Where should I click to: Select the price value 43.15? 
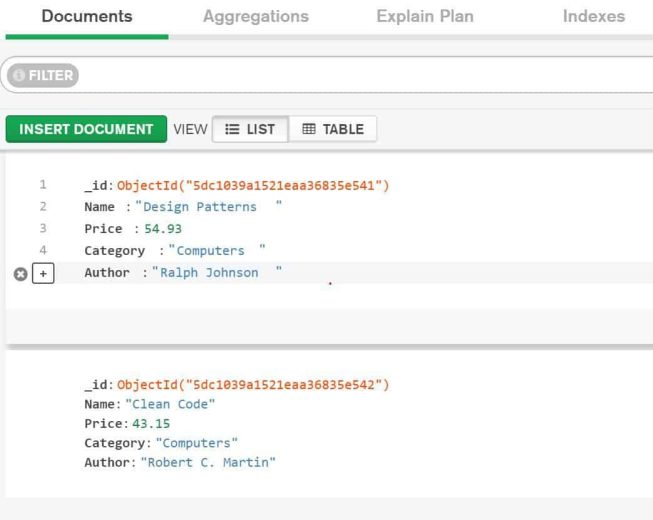coord(151,423)
